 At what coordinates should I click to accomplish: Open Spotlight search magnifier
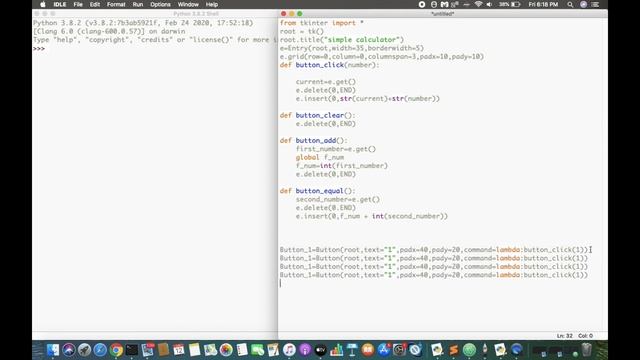pyautogui.click(x=570, y=4)
